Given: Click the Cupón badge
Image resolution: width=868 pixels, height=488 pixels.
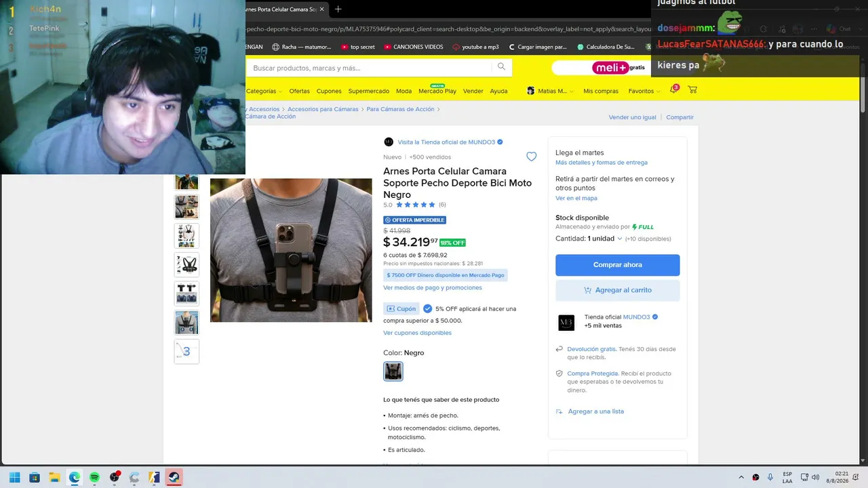Looking at the screenshot, I should (x=401, y=308).
